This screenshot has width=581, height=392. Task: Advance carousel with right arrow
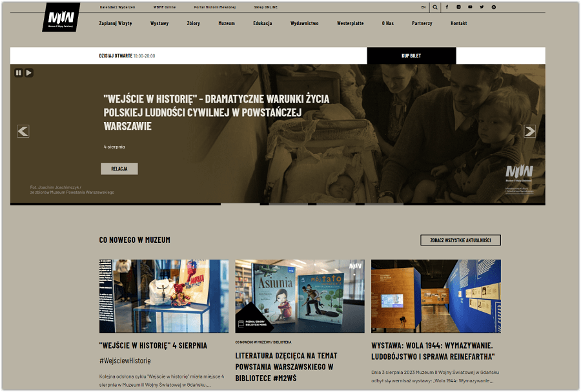click(x=529, y=131)
